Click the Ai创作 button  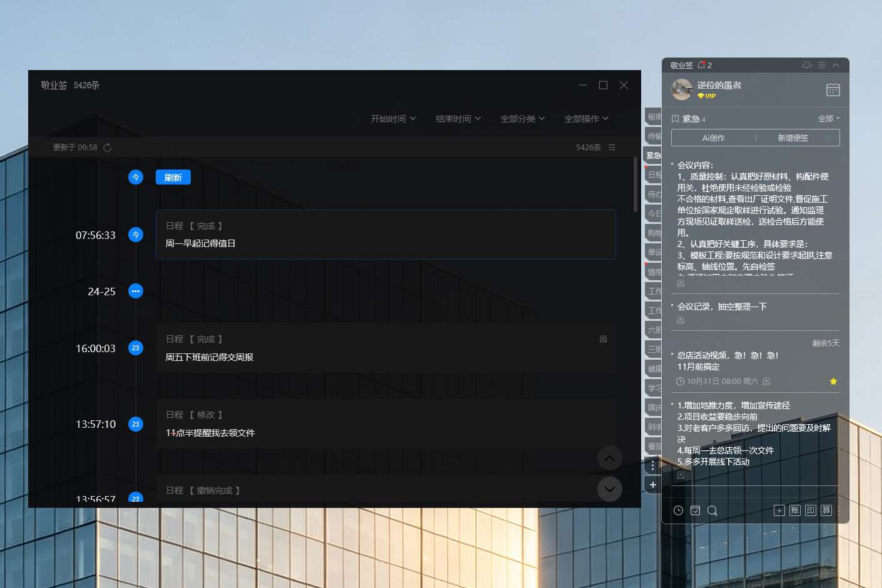pos(714,138)
